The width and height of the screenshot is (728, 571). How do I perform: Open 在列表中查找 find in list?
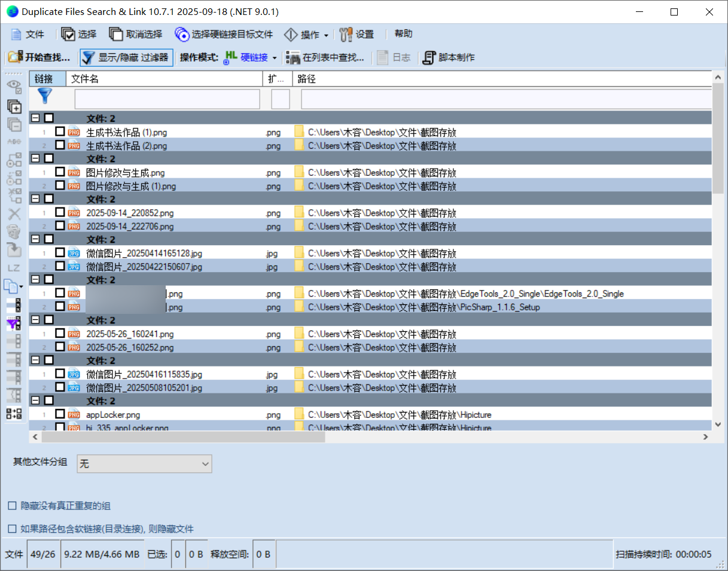pos(325,57)
